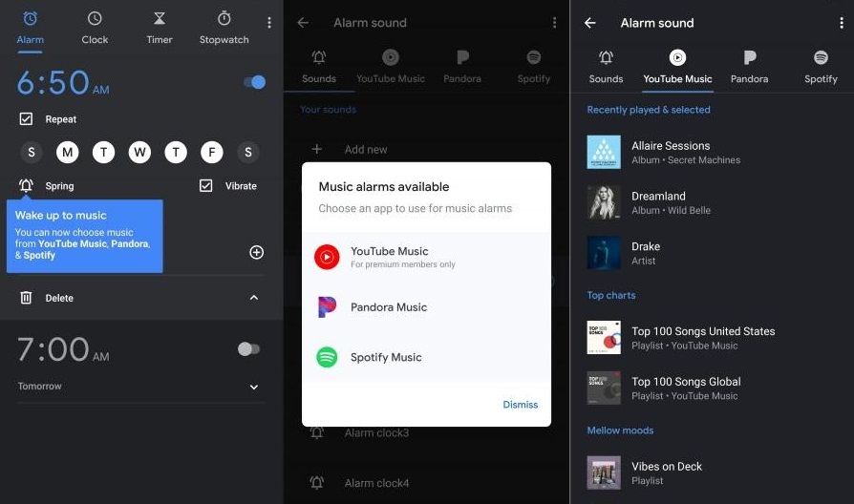This screenshot has width=854, height=504.
Task: Open the Alarm tab in the Clock app
Action: [x=30, y=29]
